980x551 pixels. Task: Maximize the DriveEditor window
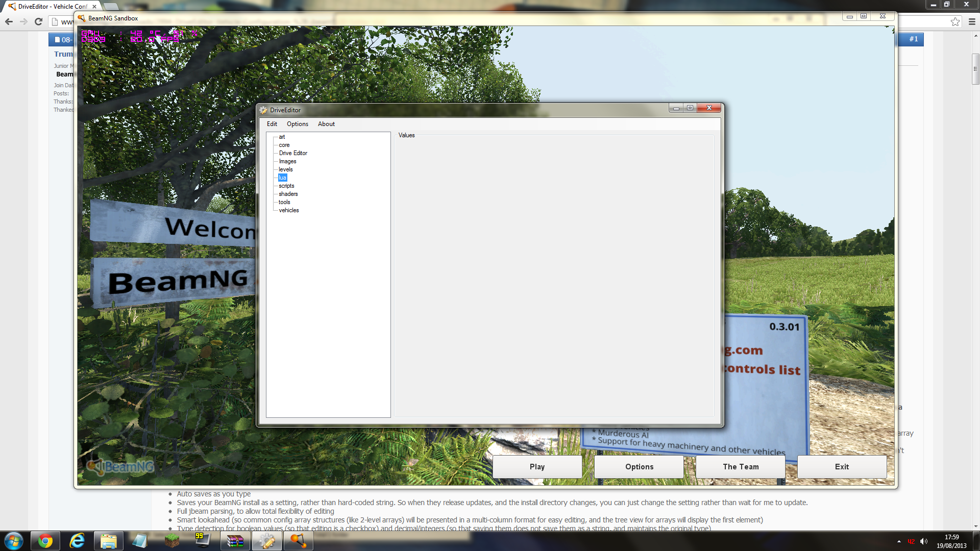point(690,108)
